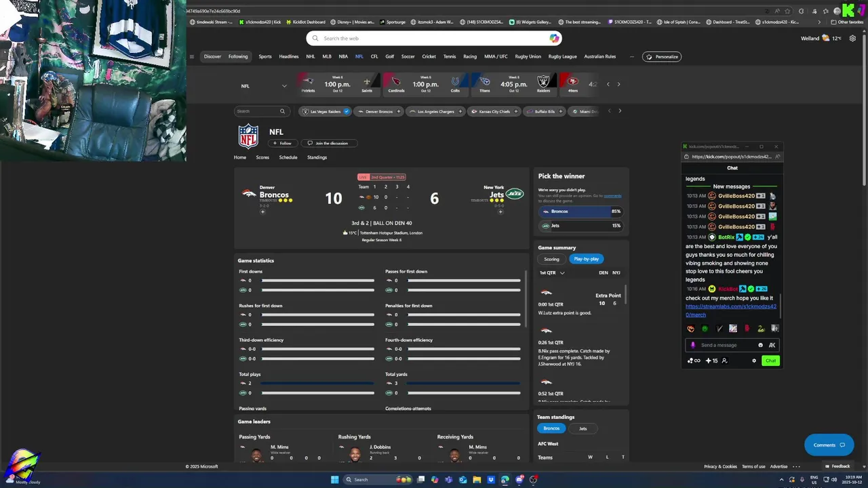This screenshot has width=868, height=488.
Task: Unfollow the Las Vegas Raiders chip
Action: point(347,111)
